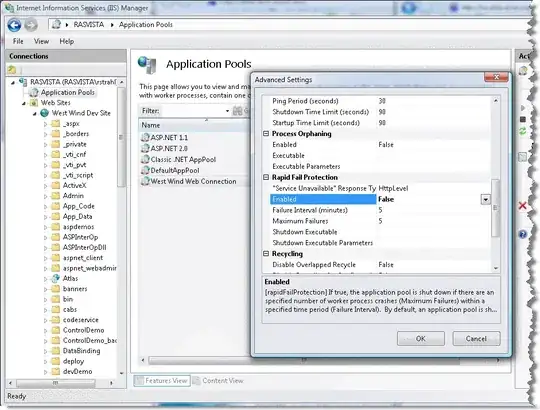Click the Features View tab icon
540x410 pixels.
tap(139, 380)
